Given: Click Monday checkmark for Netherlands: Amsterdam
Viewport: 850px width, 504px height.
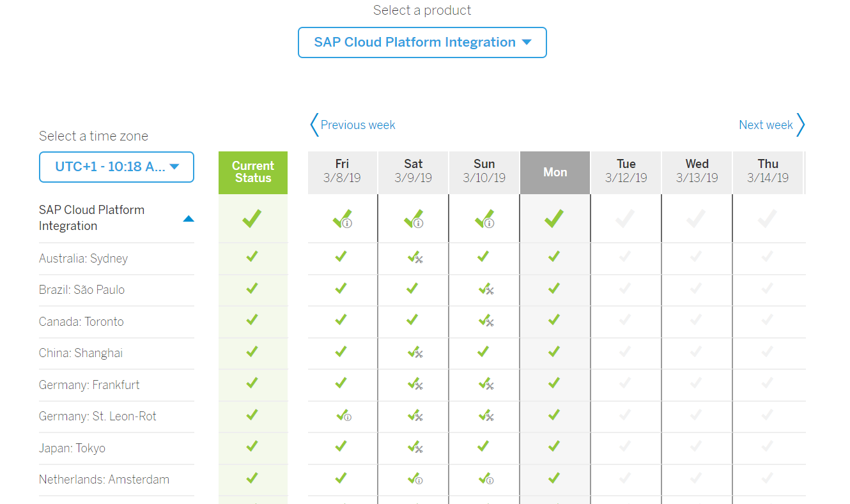Looking at the screenshot, I should (553, 478).
